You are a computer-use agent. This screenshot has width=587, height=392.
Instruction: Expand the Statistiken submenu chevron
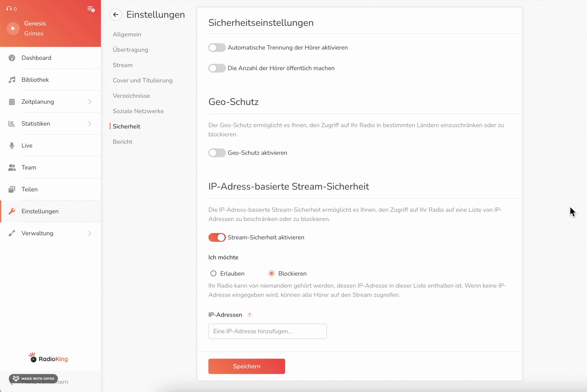tap(90, 124)
